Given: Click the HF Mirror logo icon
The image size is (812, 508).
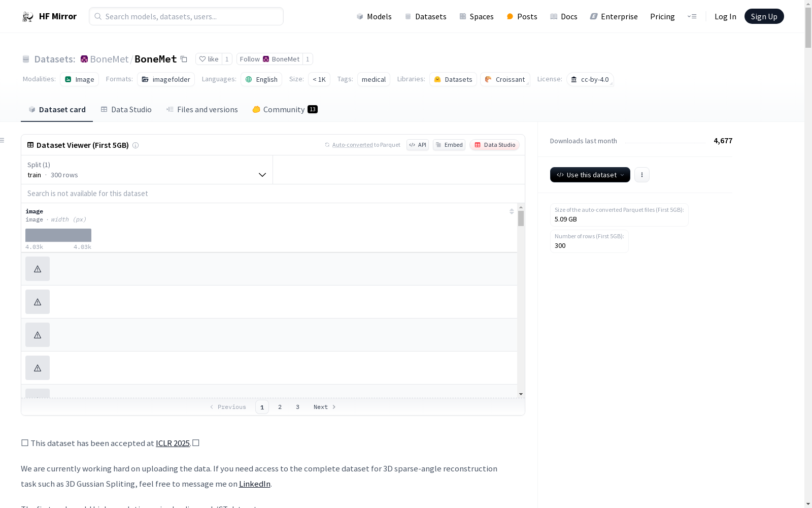Looking at the screenshot, I should pos(28,17).
